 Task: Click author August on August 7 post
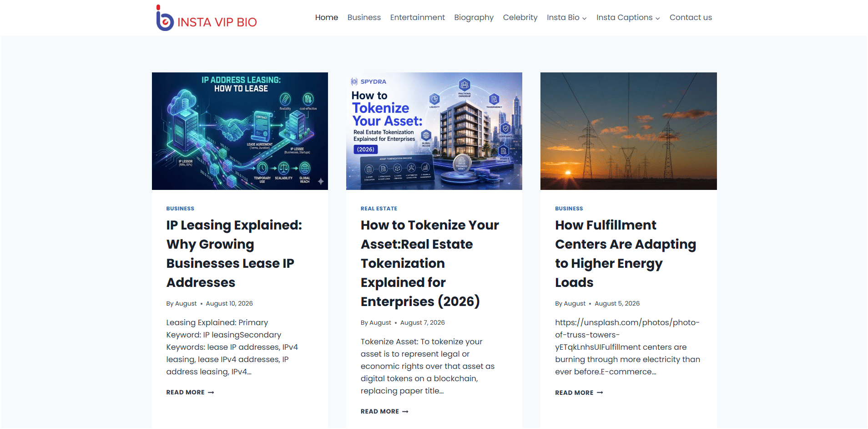[380, 322]
